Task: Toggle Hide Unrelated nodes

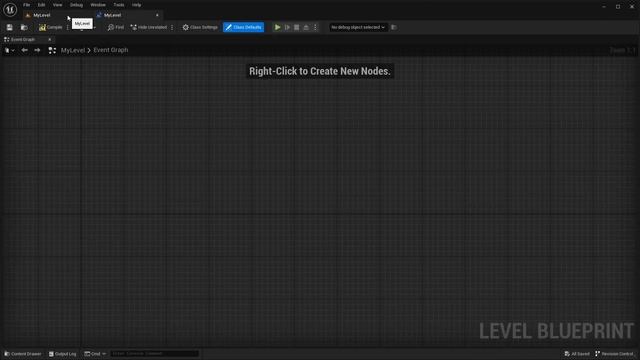Action: [x=149, y=27]
